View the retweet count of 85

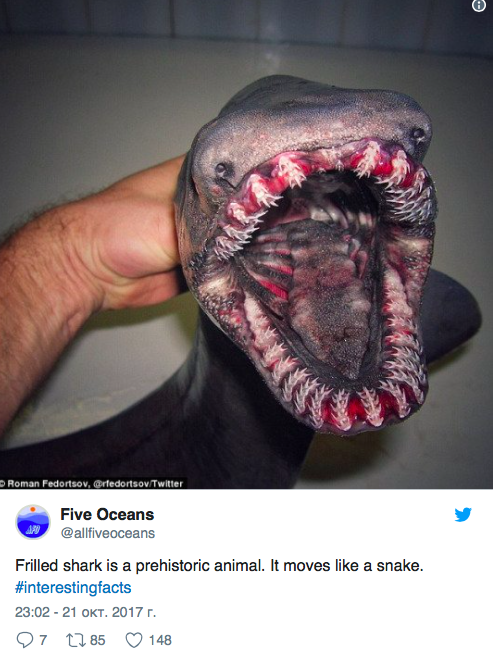tap(97, 640)
